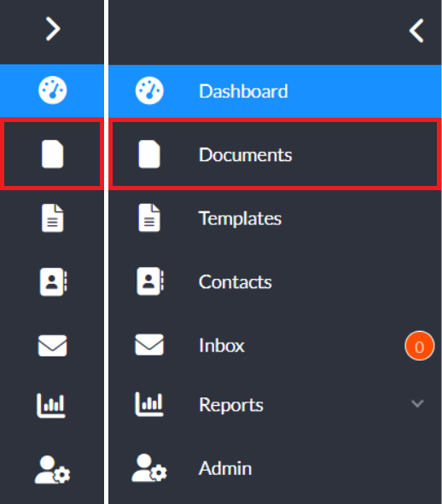Screen dimensions: 442x504
Task: Collapse the sidebar with the left chevron
Action: point(416,31)
